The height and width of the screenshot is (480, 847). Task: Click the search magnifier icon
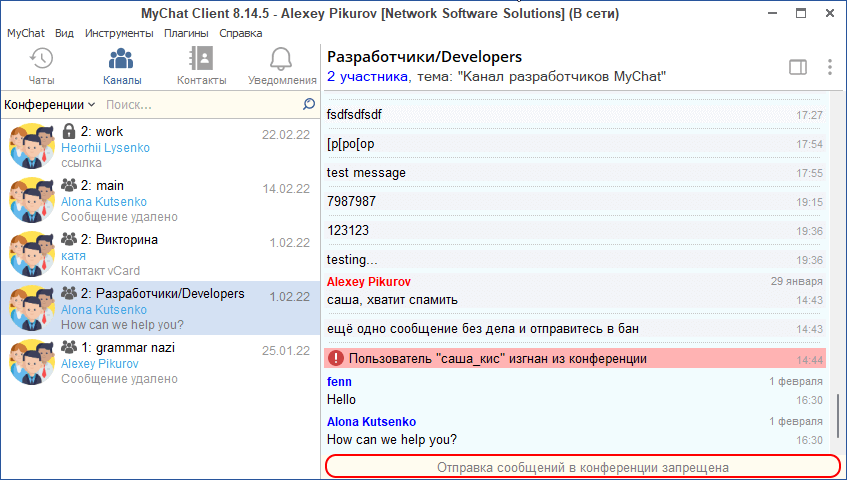tap(309, 104)
